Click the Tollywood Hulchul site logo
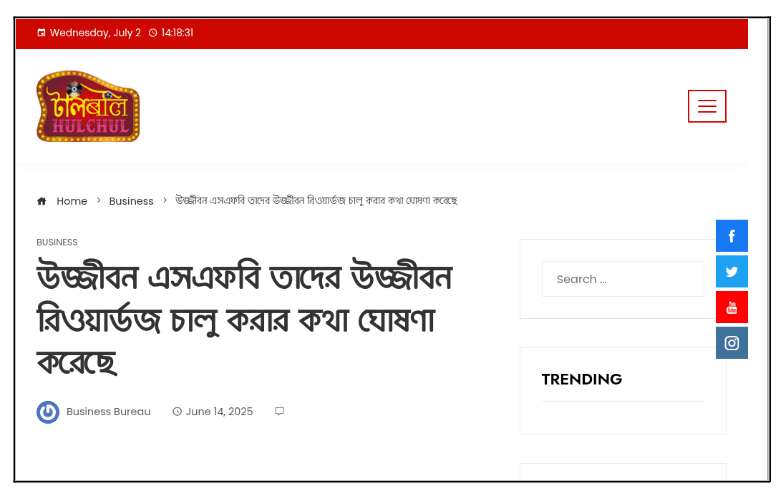The image size is (780, 496). pos(88,106)
